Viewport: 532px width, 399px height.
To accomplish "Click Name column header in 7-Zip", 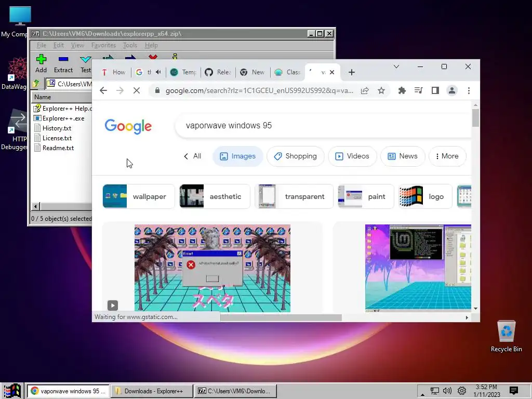I will tap(62, 97).
